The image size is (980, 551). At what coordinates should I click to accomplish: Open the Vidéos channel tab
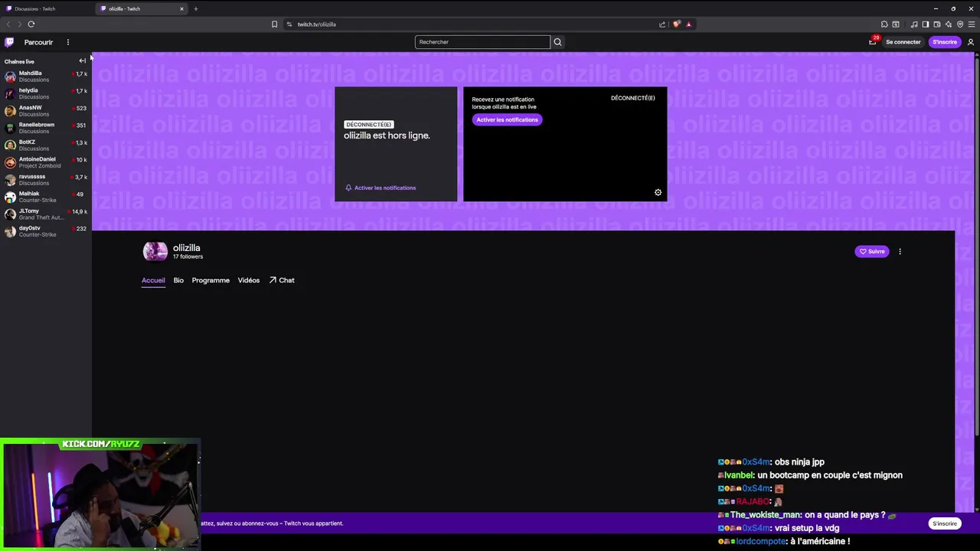click(x=249, y=280)
